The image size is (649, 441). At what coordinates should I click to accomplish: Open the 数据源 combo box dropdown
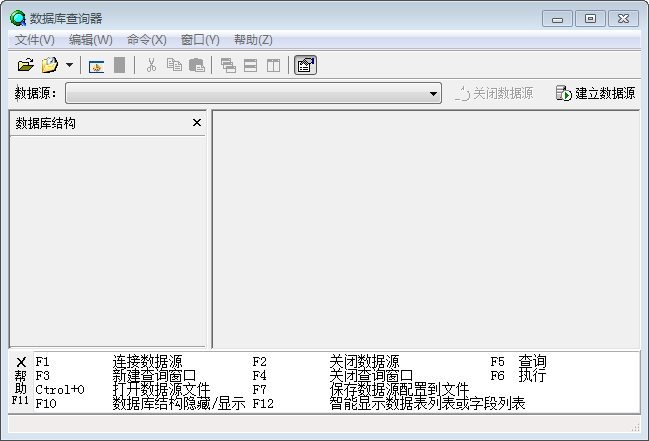(x=434, y=94)
